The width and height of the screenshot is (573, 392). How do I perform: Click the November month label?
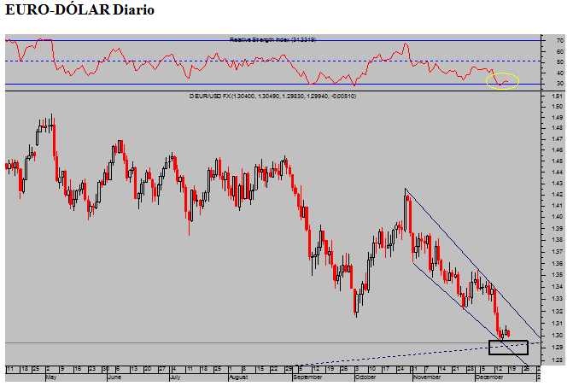click(427, 377)
